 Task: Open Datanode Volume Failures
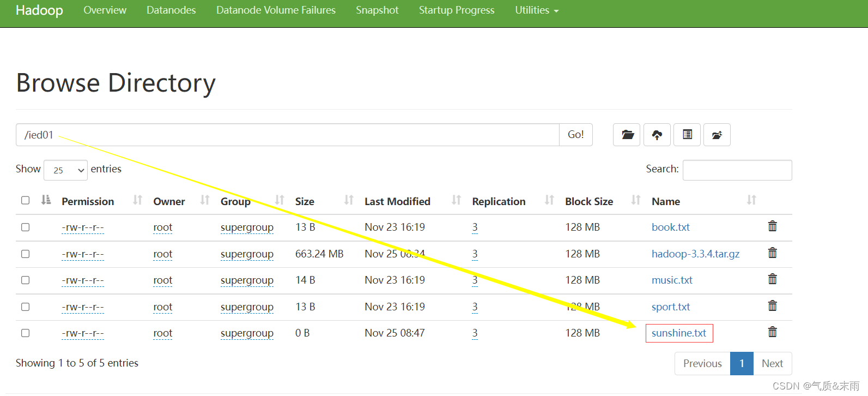click(x=276, y=10)
